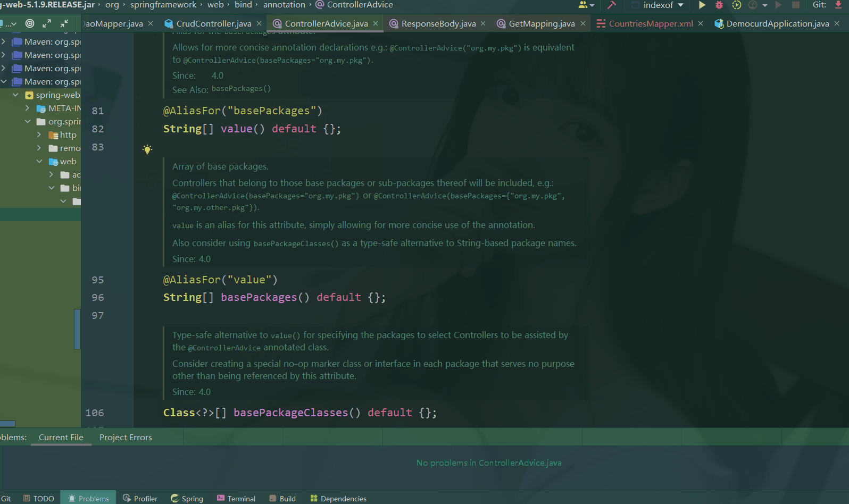Click '@AliasFor("value")' annotation in code
This screenshot has height=504, width=849.
220,280
